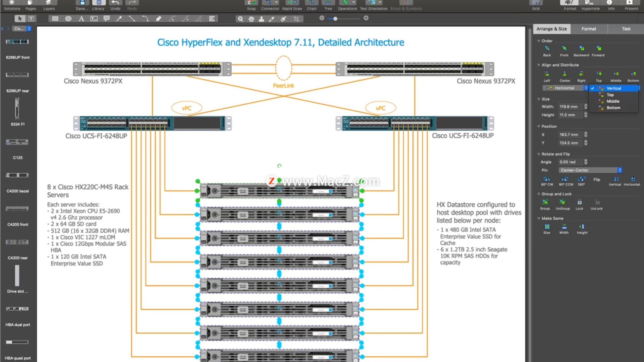Image resolution: width=644 pixels, height=362 pixels.
Task: Open Hypernote from toolbar
Action: (x=590, y=5)
